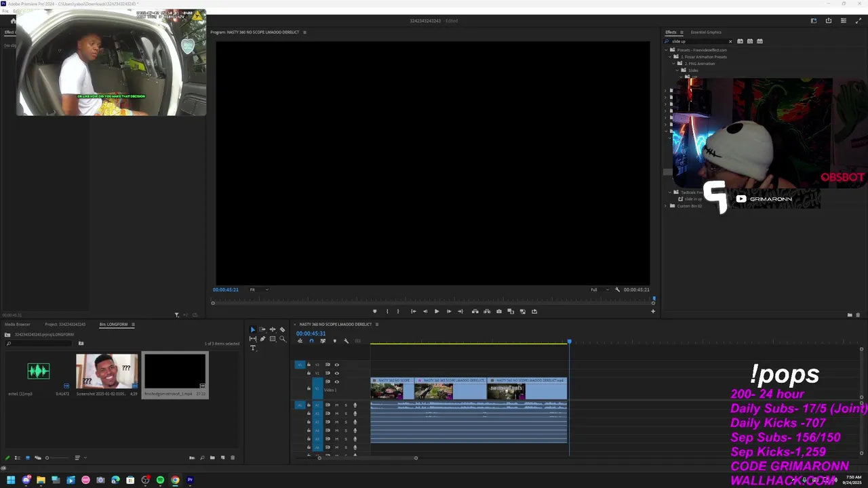Select the Pen tool
This screenshot has height=488, width=868.
point(262,339)
